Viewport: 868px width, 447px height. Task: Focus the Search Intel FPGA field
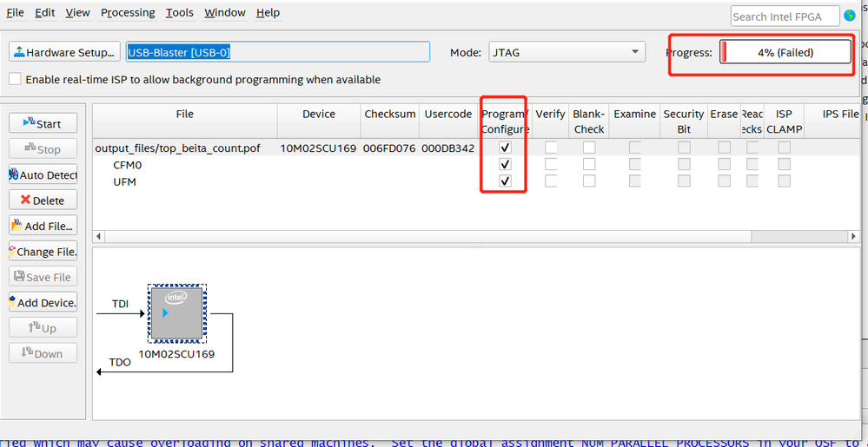785,16
